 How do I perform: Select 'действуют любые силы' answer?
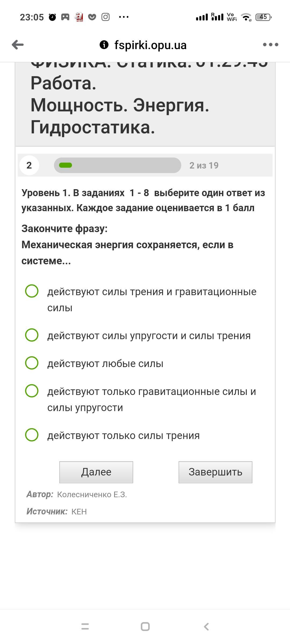[32, 363]
